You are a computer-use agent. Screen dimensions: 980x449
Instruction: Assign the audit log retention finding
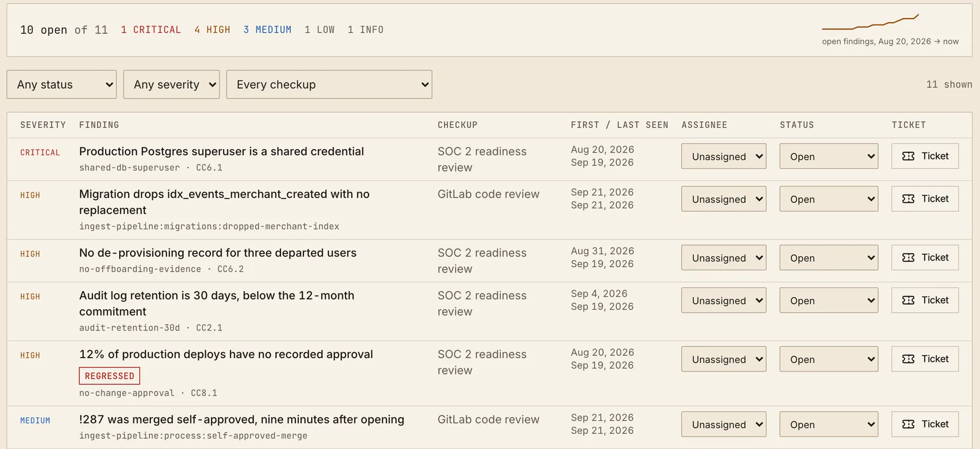click(724, 300)
